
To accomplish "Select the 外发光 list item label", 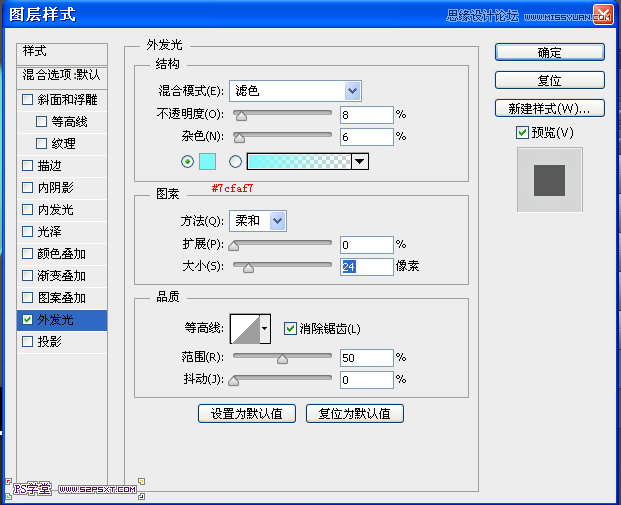I will (x=55, y=320).
